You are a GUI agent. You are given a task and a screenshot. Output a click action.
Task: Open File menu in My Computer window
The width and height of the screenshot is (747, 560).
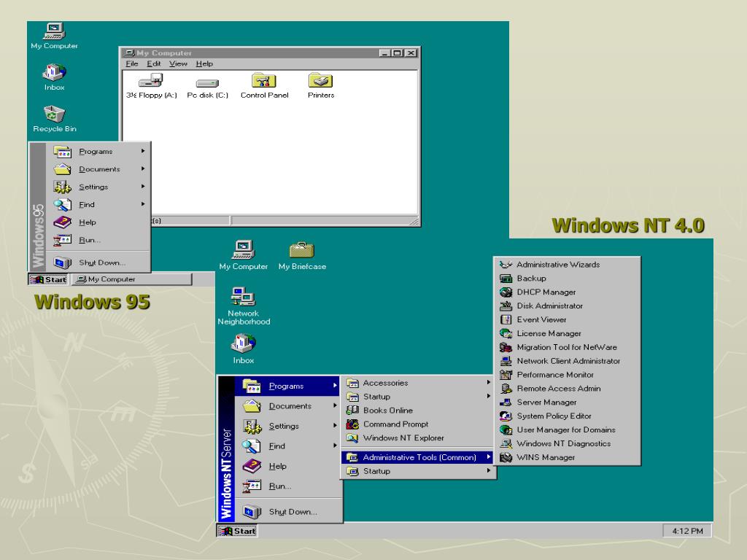(132, 64)
